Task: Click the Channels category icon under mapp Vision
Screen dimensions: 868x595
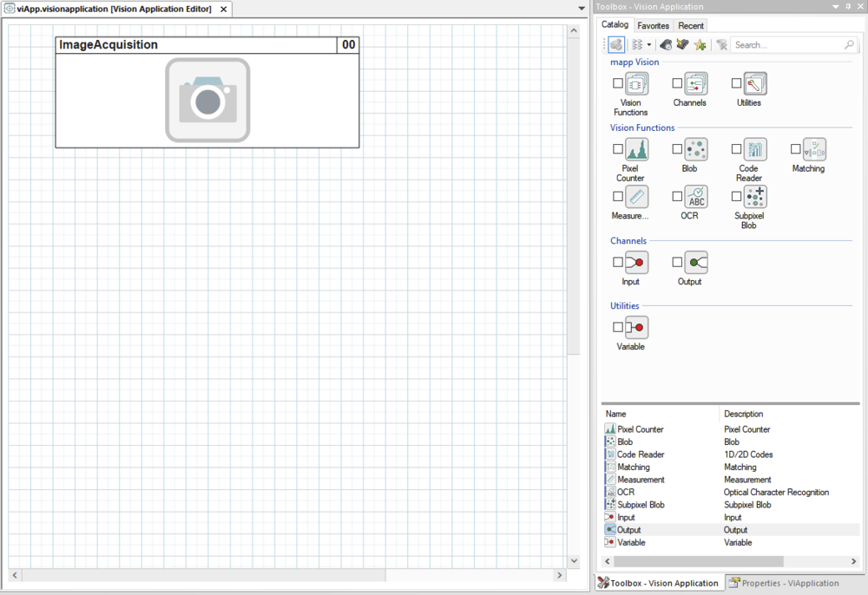Action: click(x=696, y=84)
